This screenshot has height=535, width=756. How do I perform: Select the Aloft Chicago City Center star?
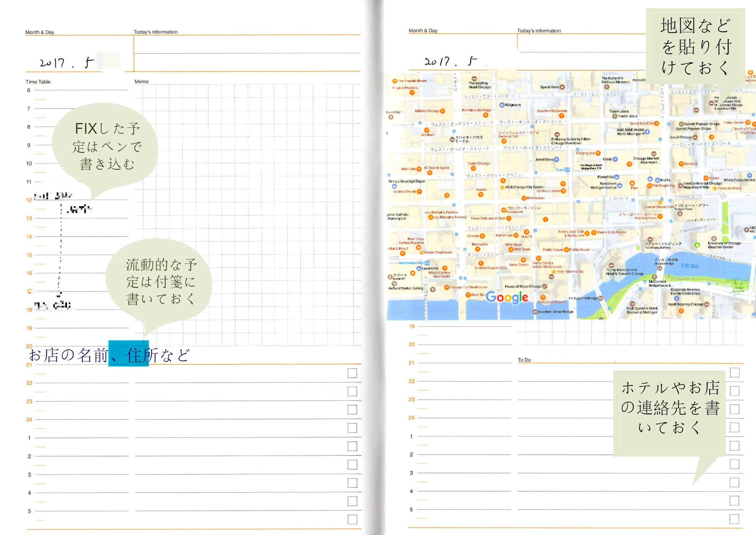pos(502,187)
